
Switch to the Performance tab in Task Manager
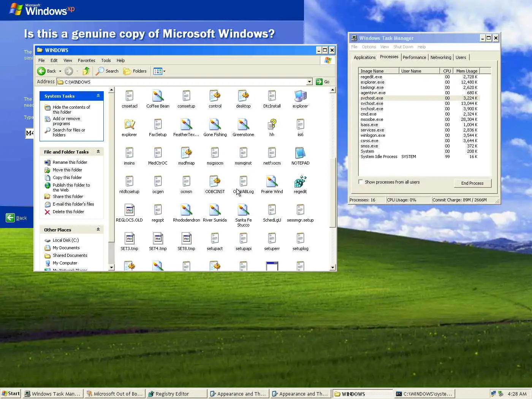point(414,57)
